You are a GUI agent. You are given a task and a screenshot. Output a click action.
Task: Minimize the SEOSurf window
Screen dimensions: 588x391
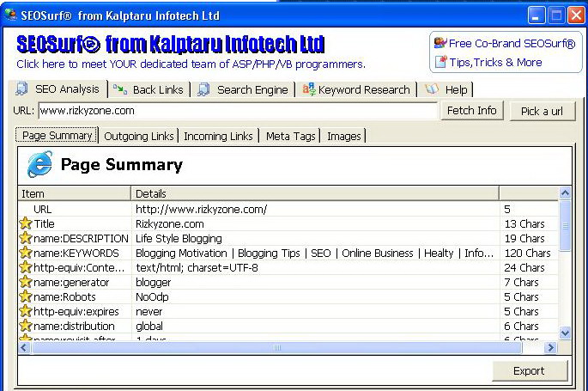click(x=536, y=15)
